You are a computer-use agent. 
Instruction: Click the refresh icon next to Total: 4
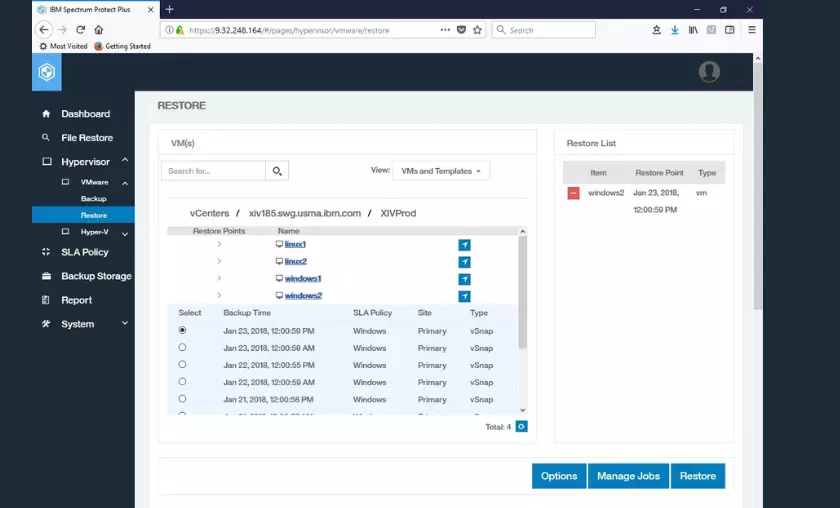point(521,427)
